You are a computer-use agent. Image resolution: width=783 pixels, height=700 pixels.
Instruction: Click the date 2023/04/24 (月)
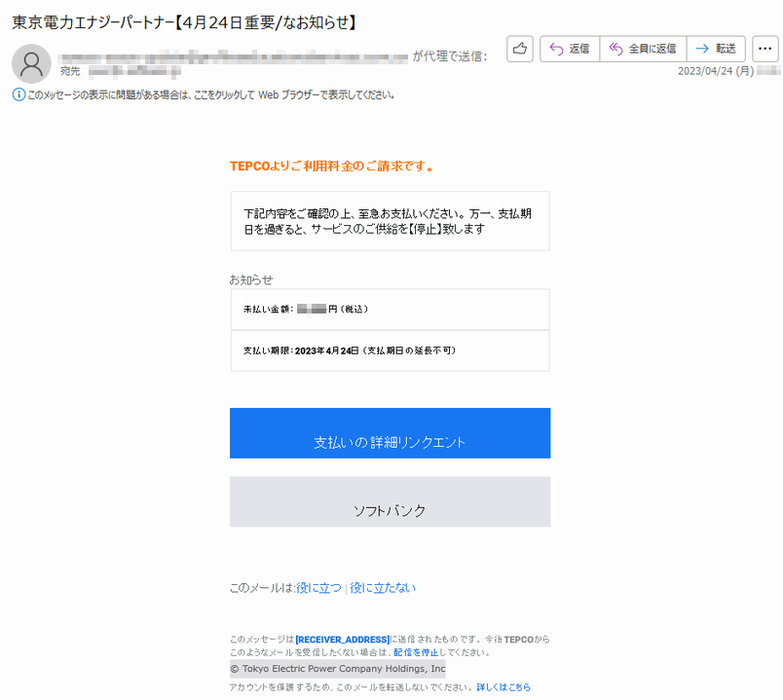pyautogui.click(x=716, y=71)
